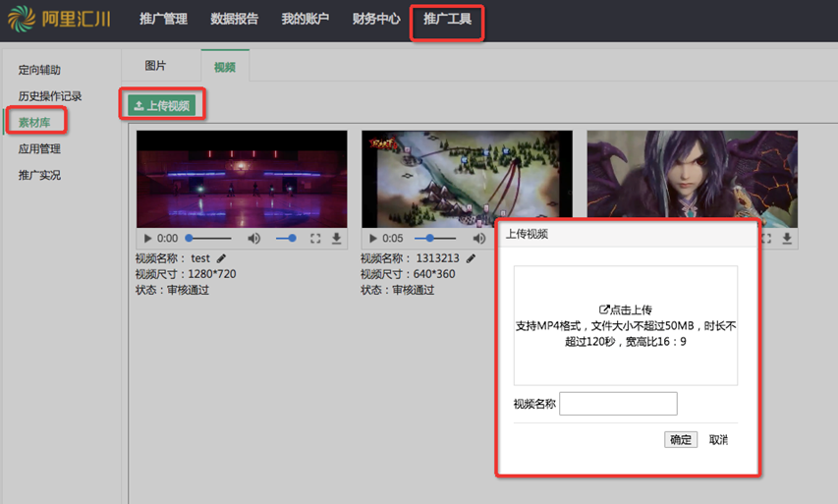The height and width of the screenshot is (504, 838).
Task: Cancel upload with the 取消 button
Action: point(718,439)
